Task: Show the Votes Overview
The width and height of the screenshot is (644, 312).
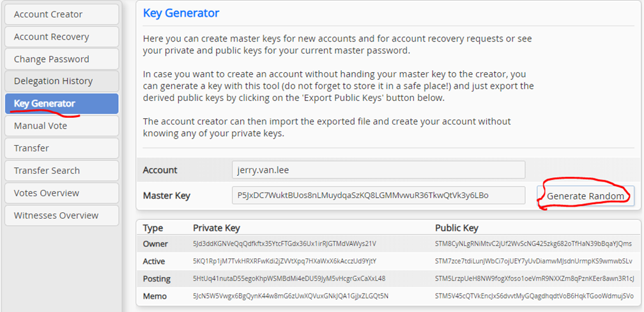Action: pos(61,193)
